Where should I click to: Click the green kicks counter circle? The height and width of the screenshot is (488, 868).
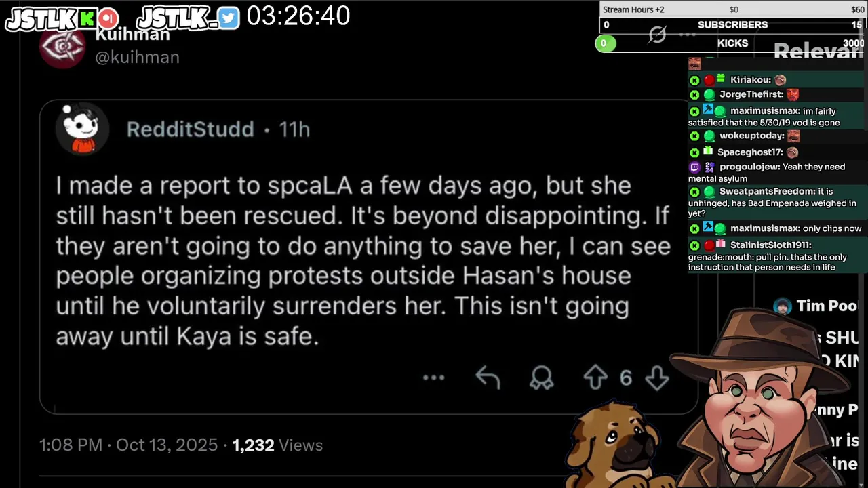click(605, 43)
